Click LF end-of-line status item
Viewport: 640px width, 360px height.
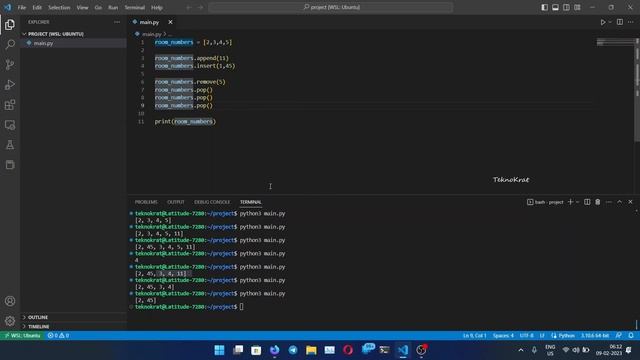pos(542,336)
